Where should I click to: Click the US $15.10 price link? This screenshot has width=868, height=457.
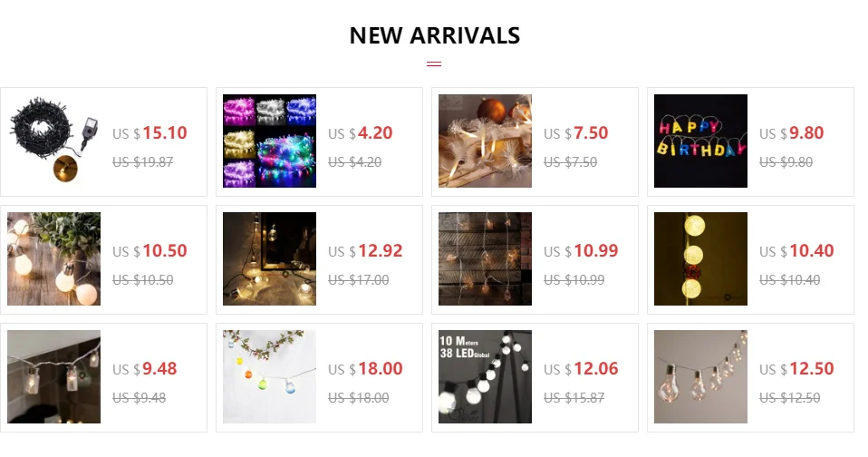pyautogui.click(x=150, y=133)
